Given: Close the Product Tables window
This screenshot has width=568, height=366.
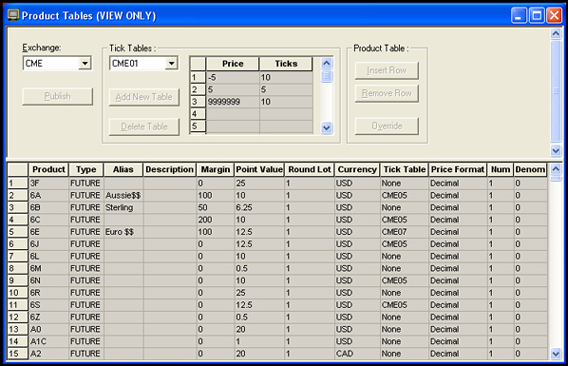Looking at the screenshot, I should click(554, 16).
